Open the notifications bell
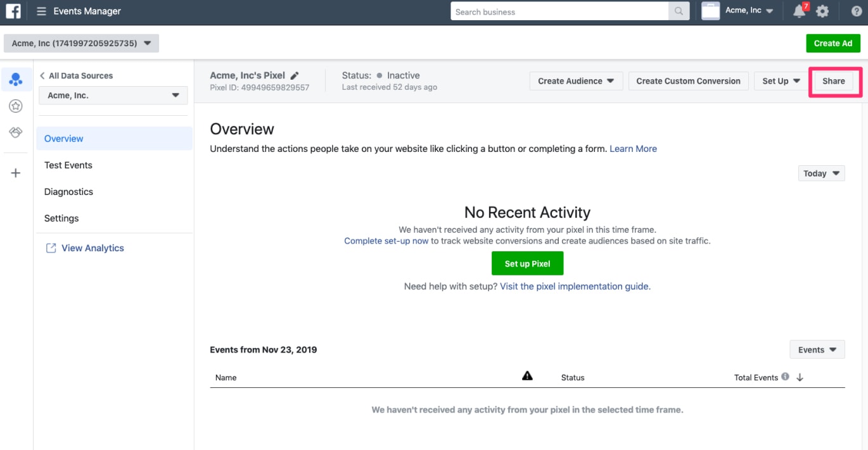The width and height of the screenshot is (868, 450). (x=800, y=11)
